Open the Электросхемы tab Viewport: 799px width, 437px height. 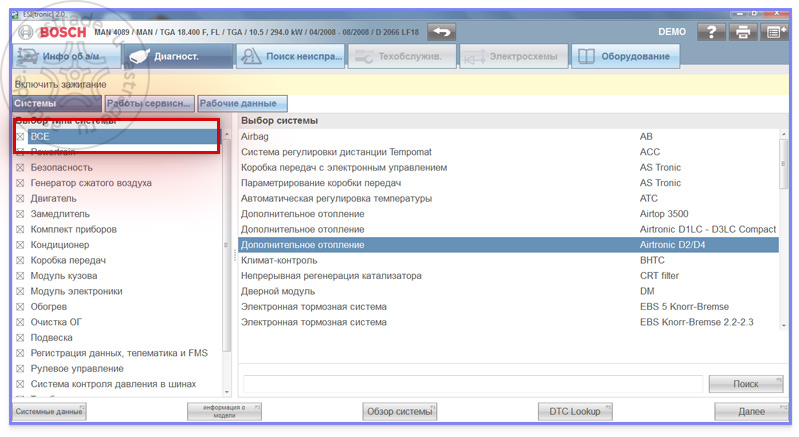coord(514,57)
